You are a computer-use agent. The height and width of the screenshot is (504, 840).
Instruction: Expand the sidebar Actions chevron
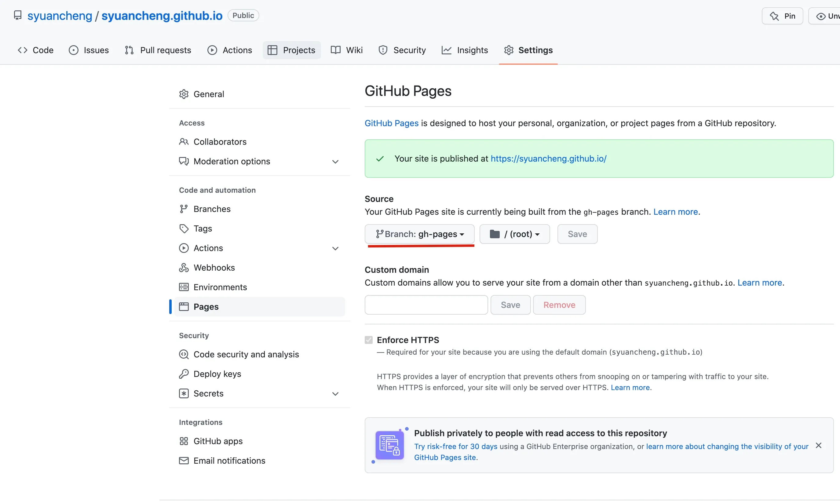(335, 249)
